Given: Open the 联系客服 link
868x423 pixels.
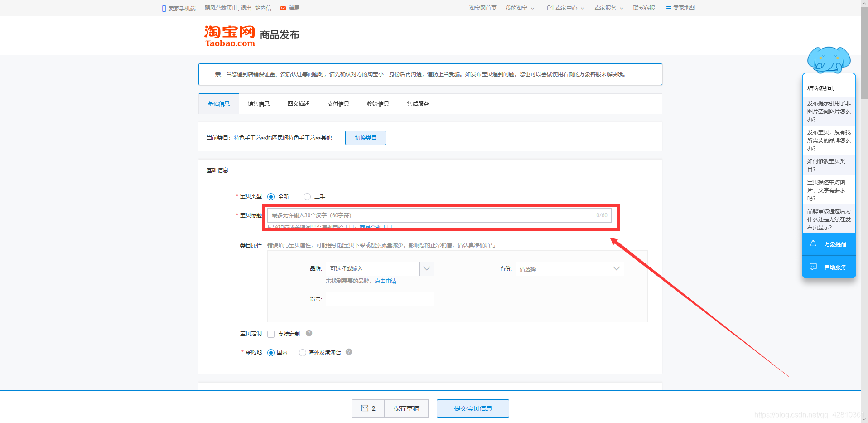Looking at the screenshot, I should [644, 8].
